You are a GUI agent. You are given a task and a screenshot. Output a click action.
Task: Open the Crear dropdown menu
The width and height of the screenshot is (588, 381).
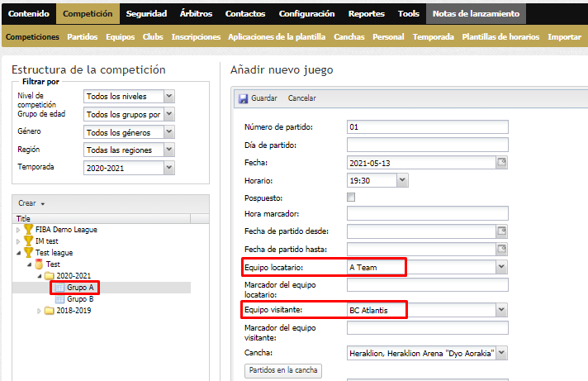[x=31, y=203]
